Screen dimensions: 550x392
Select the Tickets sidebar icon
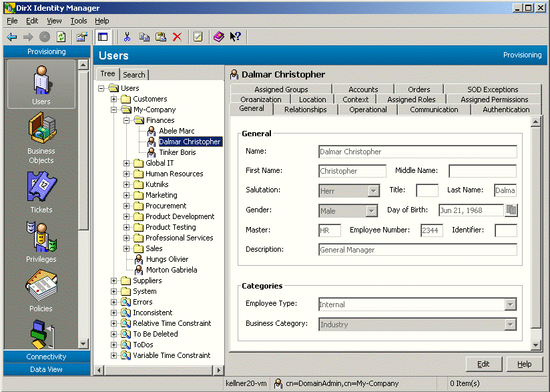41,187
